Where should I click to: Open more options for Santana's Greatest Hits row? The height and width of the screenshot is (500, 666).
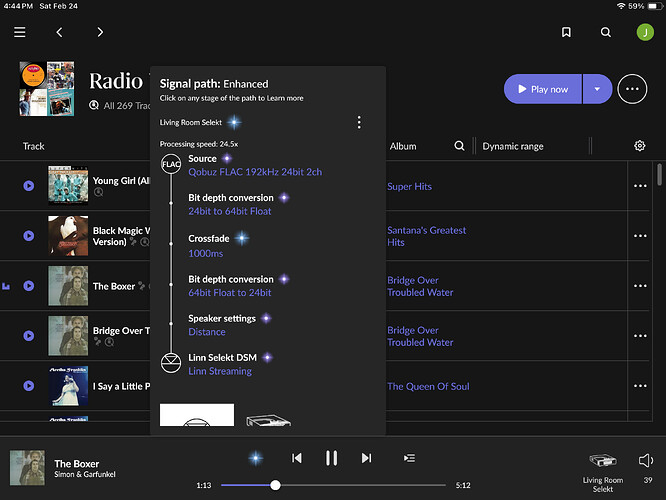point(640,236)
